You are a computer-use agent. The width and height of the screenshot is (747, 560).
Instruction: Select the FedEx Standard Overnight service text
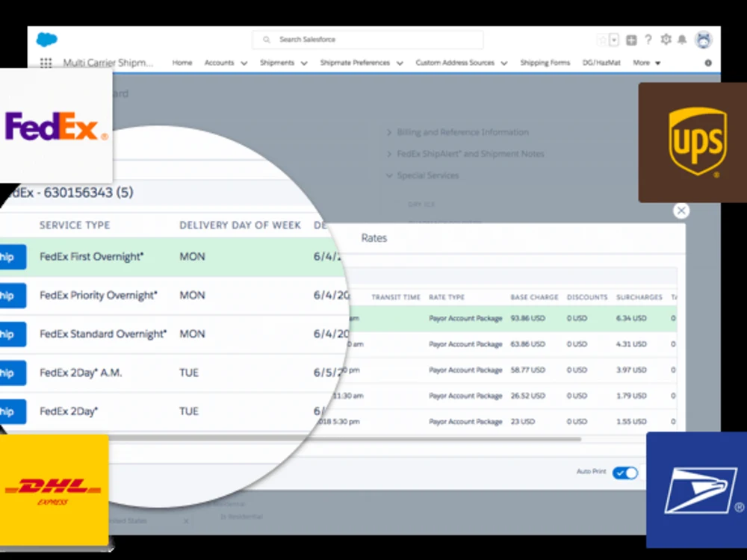(103, 335)
